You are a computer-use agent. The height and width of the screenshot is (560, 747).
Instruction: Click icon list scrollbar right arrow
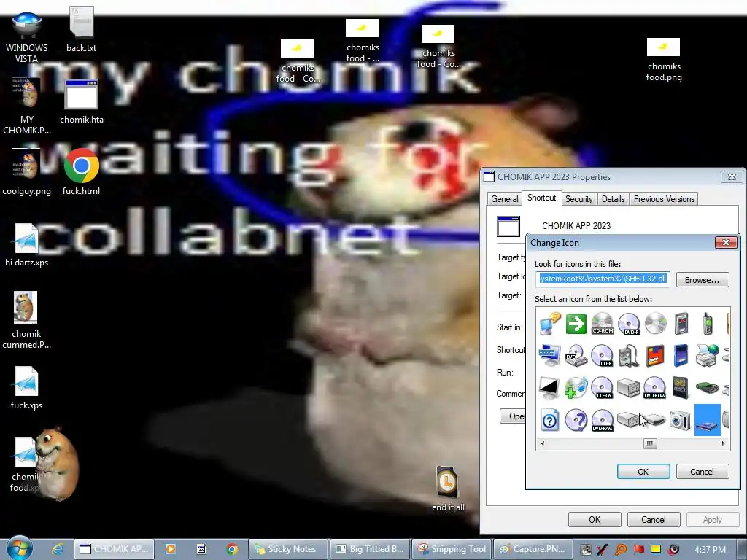723,443
